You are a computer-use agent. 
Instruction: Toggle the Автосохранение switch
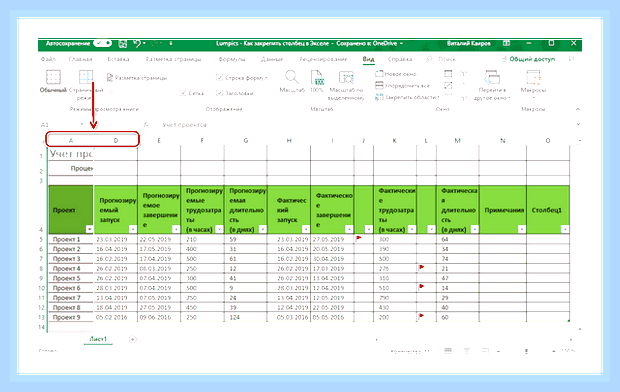[x=103, y=43]
